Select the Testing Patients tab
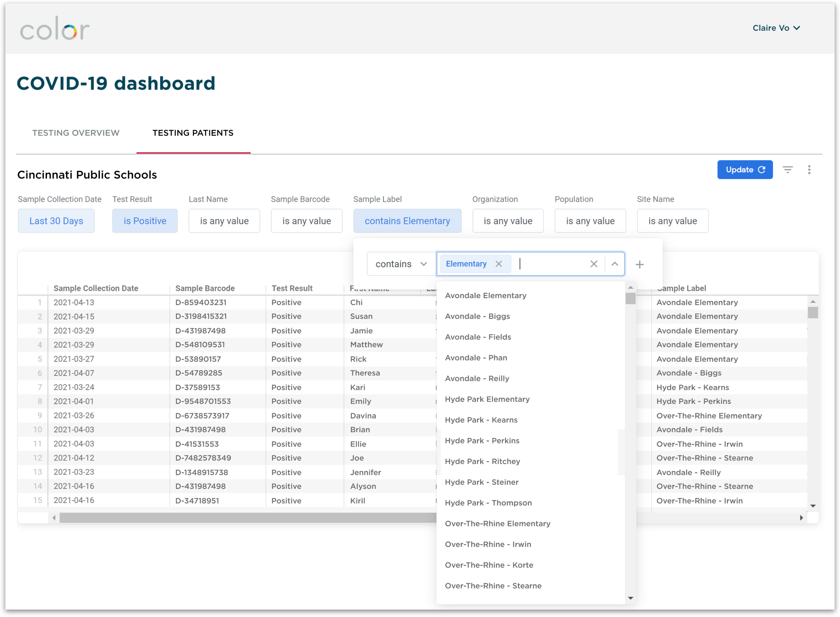Viewport: 840px width, 617px height. pyautogui.click(x=193, y=133)
